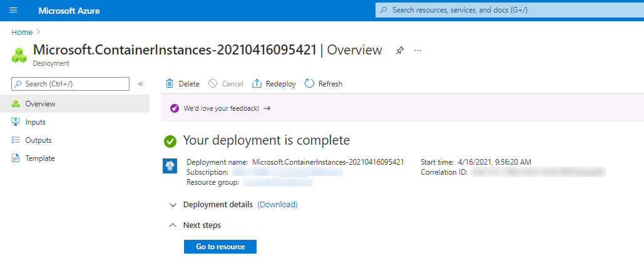Expand the Deployment details section

[173, 205]
